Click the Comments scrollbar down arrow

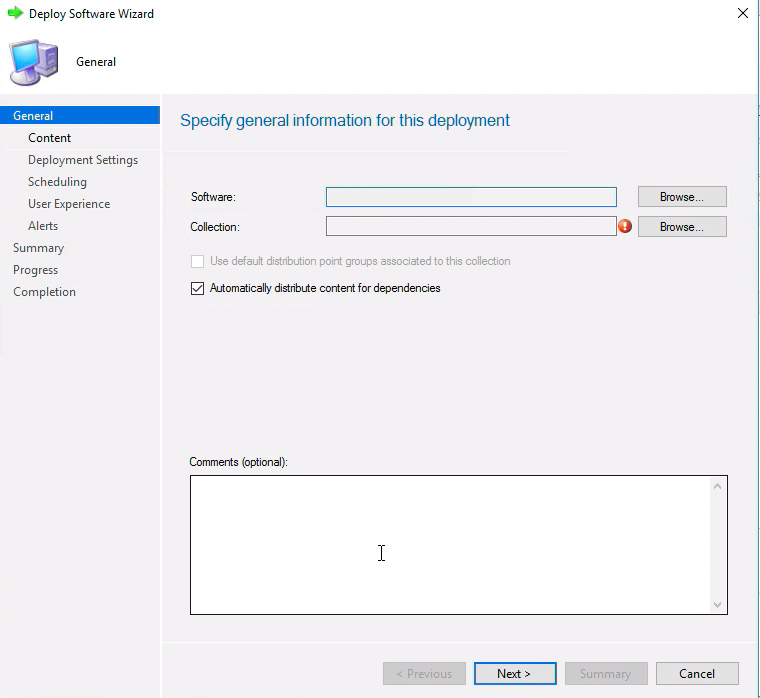(718, 604)
